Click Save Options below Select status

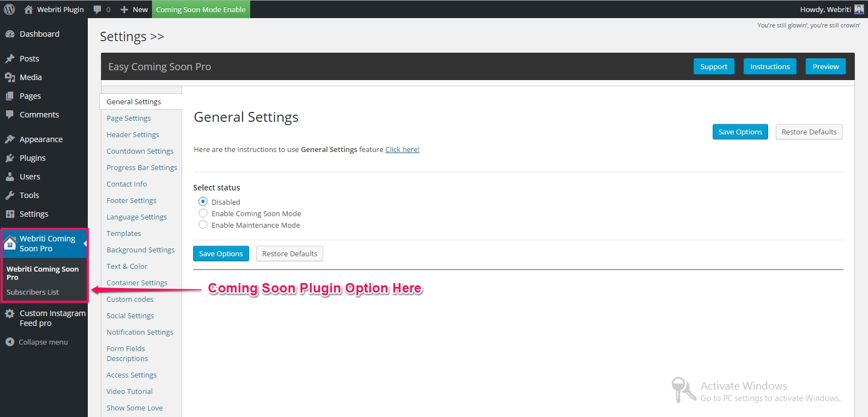click(221, 253)
